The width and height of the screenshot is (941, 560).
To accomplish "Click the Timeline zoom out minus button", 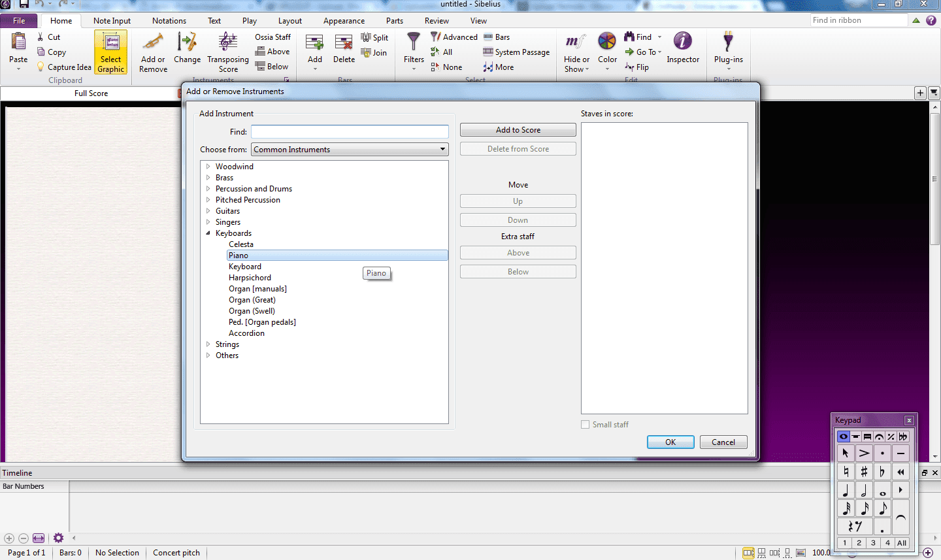I will [x=24, y=538].
